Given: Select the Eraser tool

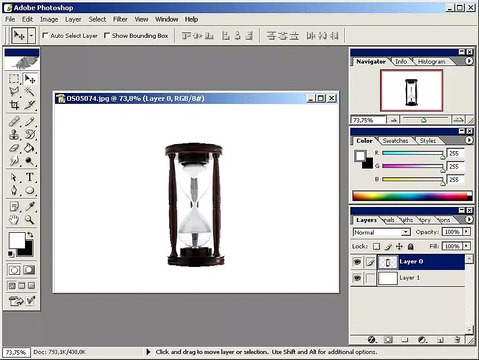Looking at the screenshot, I should [x=14, y=148].
